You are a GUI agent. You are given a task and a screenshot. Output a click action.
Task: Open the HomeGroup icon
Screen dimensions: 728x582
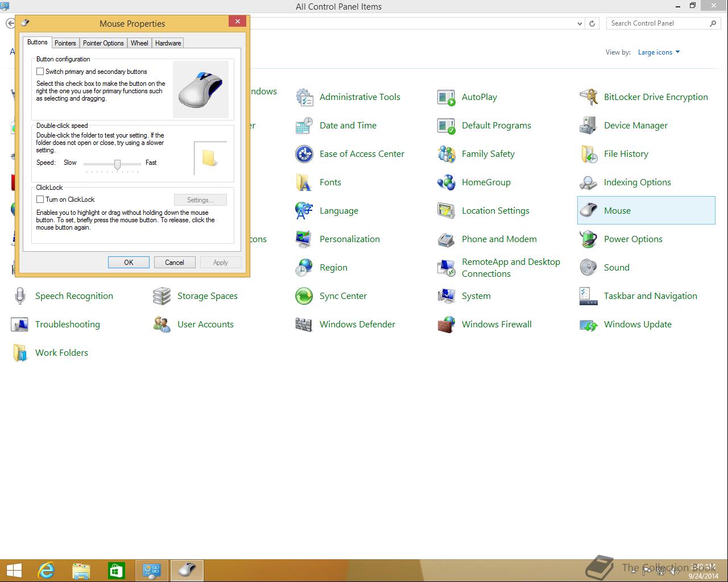click(x=446, y=182)
